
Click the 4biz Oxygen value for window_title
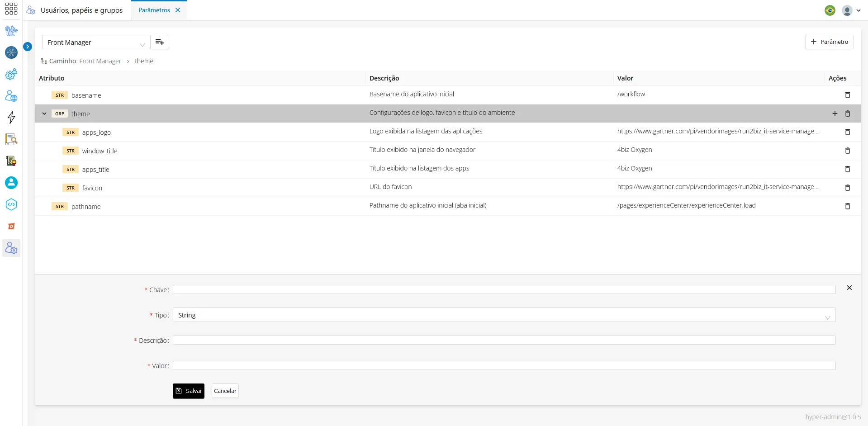pyautogui.click(x=635, y=150)
